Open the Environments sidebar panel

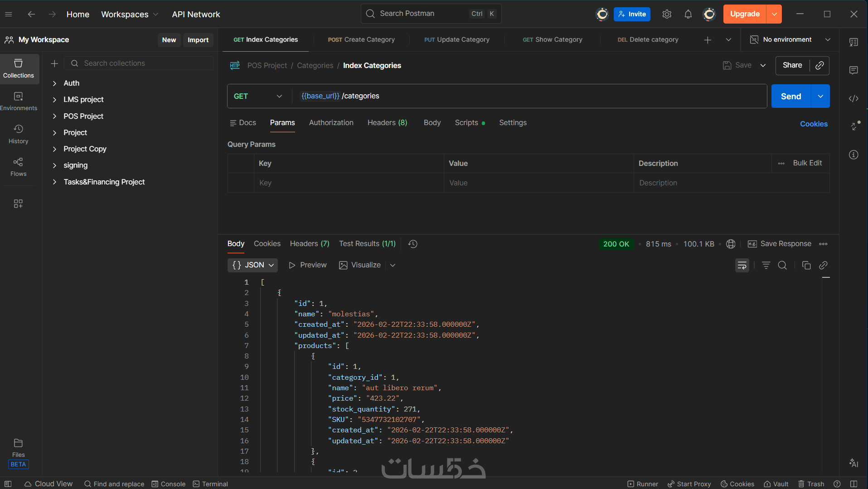tap(18, 101)
